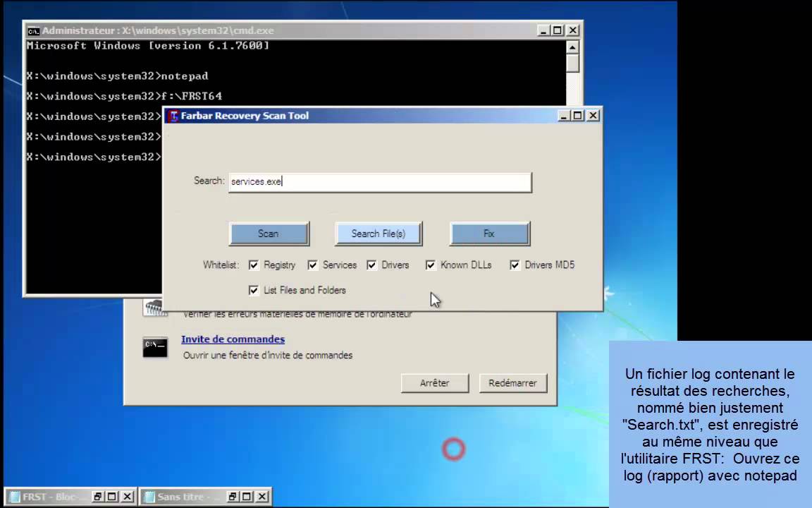Click the memory diagnostic chip icon
The image size is (812, 508).
tap(154, 308)
